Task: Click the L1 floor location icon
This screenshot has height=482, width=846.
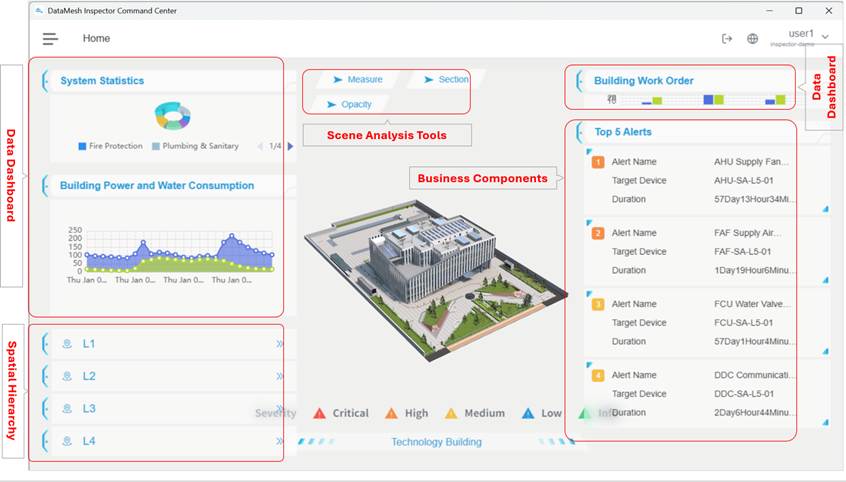Action: (67, 344)
